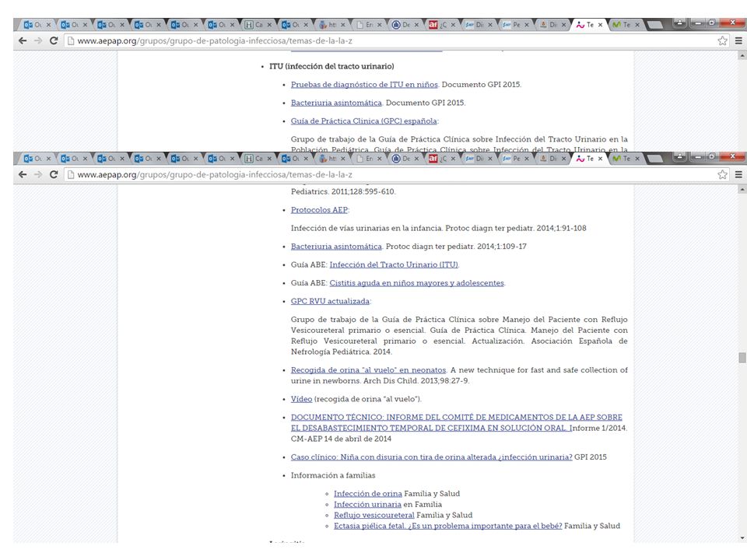747x560 pixels.
Task: Close the "ht" tab in the lower window
Action: point(342,159)
